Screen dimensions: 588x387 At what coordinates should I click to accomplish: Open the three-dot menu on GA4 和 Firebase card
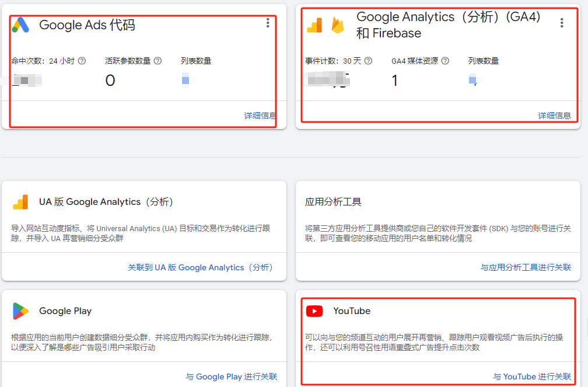[562, 23]
